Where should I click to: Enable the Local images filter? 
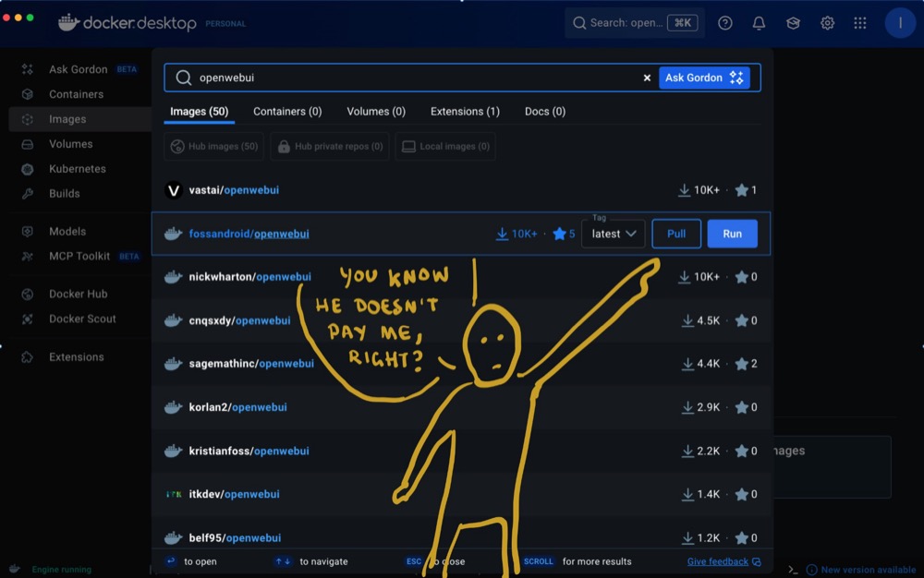click(444, 146)
